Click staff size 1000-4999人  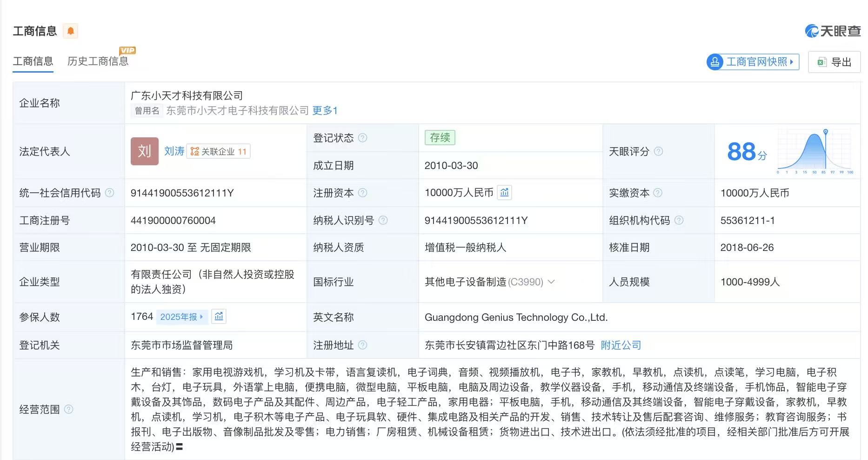[x=750, y=282]
